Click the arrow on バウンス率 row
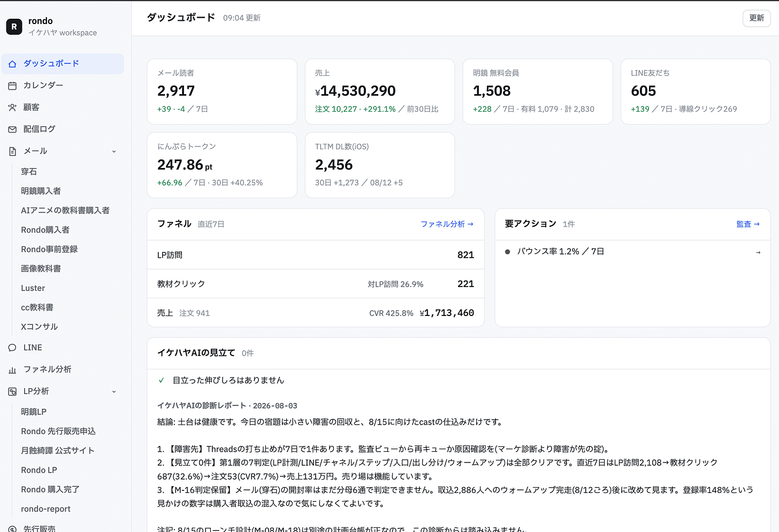This screenshot has height=532, width=779. pos(758,252)
